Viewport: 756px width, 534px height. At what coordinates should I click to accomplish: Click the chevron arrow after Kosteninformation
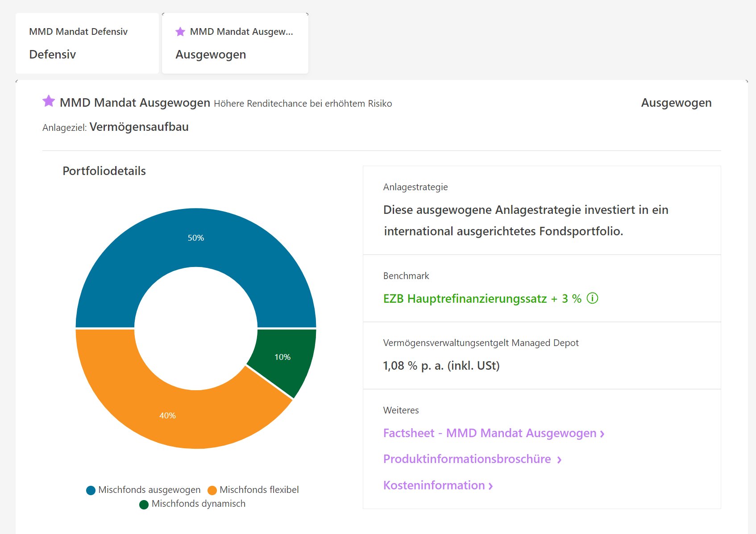(490, 486)
